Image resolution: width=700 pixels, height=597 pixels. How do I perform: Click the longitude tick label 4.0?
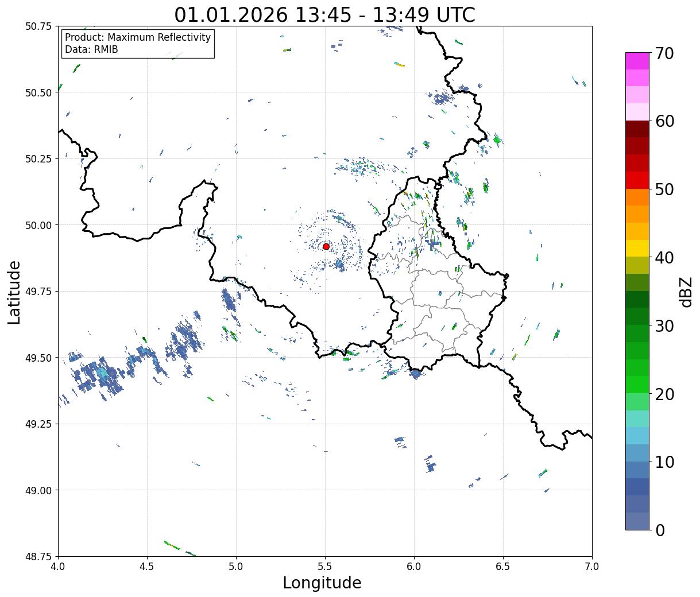tap(58, 567)
